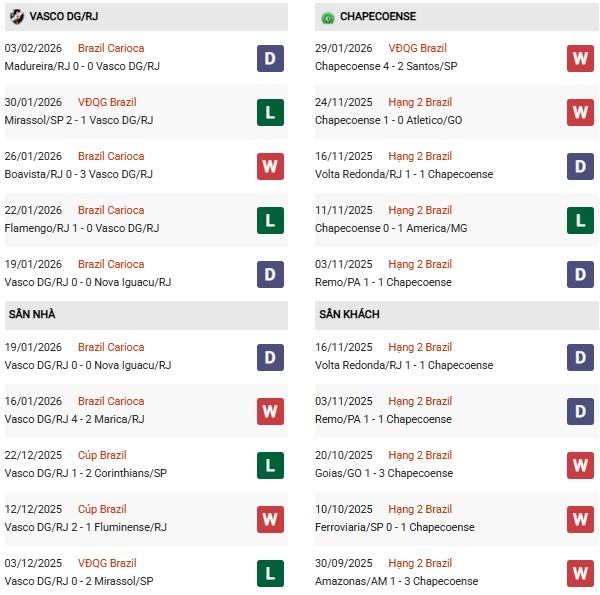Open the Brazil Carioca link dated 03/02/2026
This screenshot has width=600, height=595.
coord(111,48)
